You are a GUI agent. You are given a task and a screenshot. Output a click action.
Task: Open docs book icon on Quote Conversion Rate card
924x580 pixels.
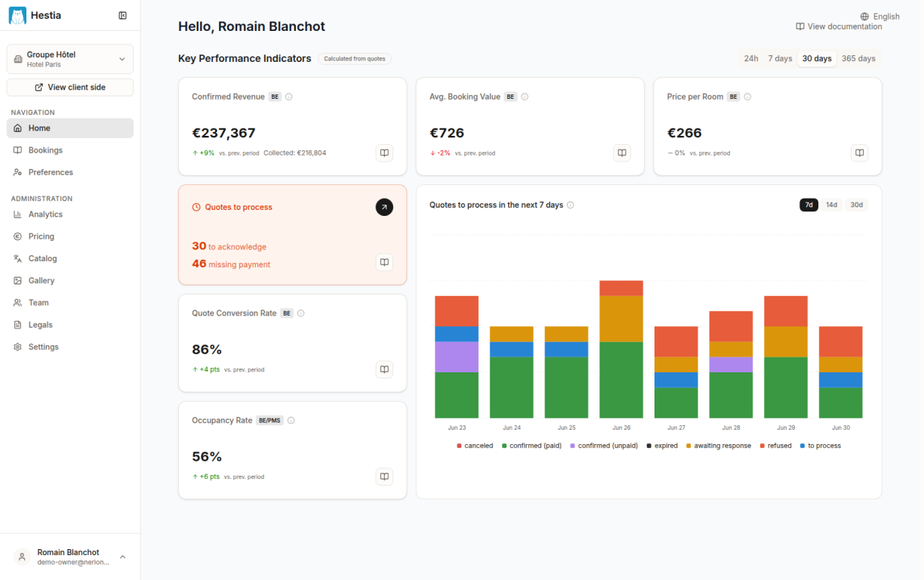click(384, 369)
